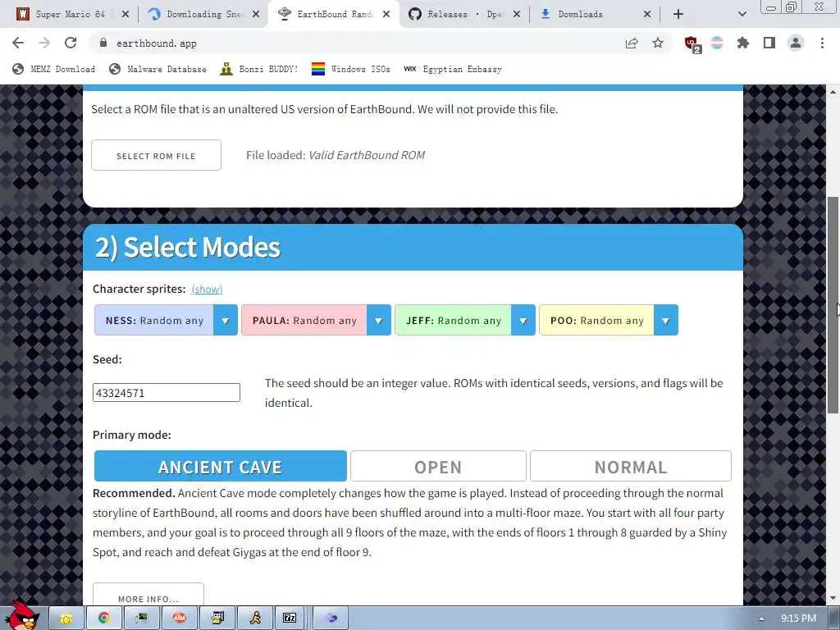
Task: Open the tab search chevron
Action: click(x=742, y=14)
